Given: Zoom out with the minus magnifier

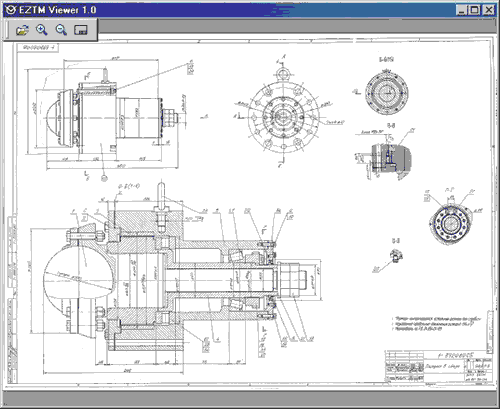Looking at the screenshot, I should click(61, 30).
